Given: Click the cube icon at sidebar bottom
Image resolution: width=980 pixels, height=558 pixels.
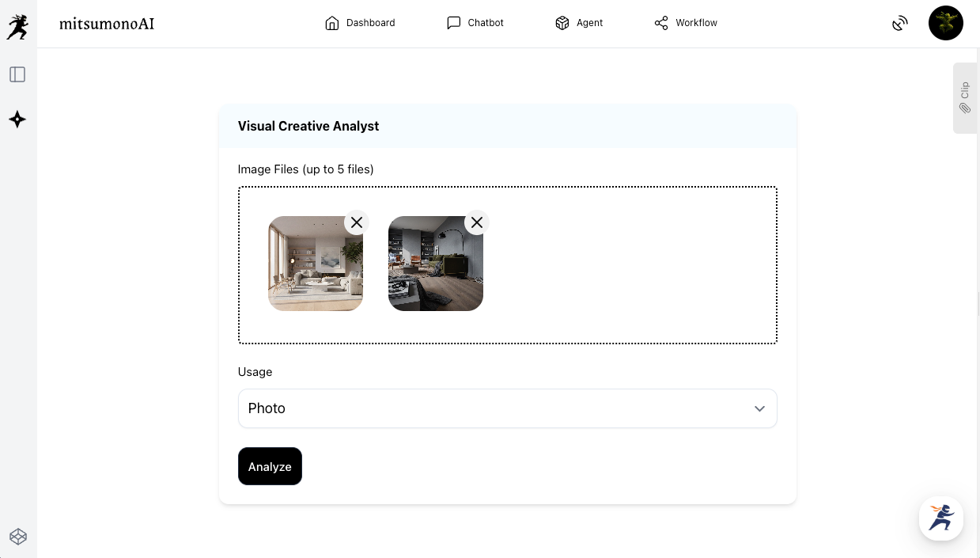Looking at the screenshot, I should tap(17, 537).
